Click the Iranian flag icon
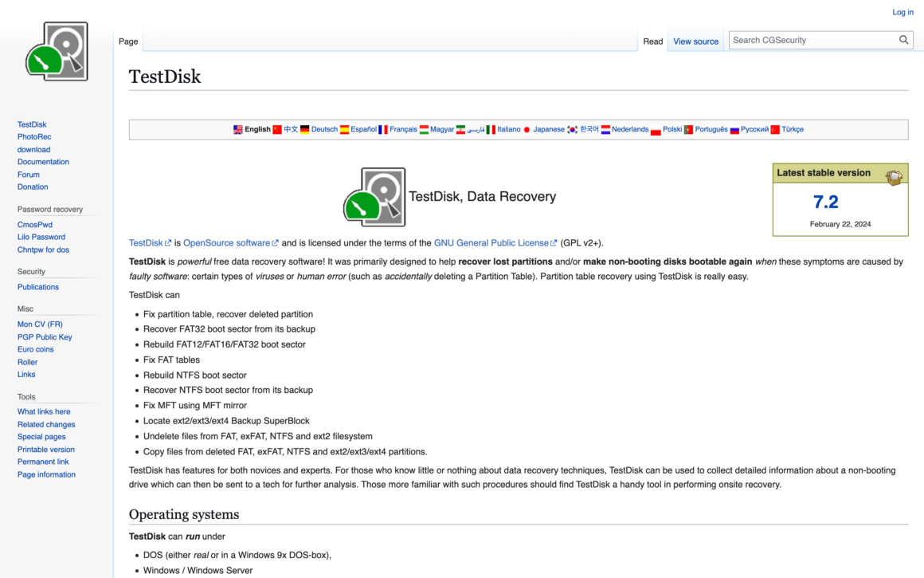The width and height of the screenshot is (924, 578). pos(461,130)
